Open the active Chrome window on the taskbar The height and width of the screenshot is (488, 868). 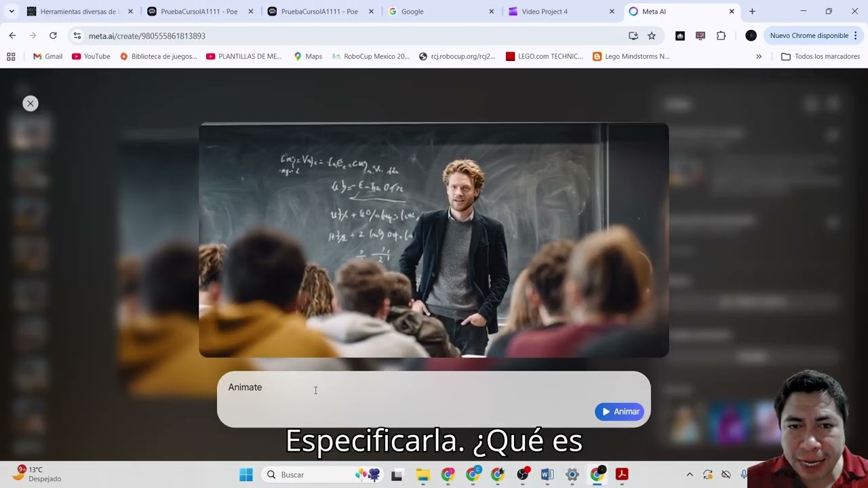point(597,474)
